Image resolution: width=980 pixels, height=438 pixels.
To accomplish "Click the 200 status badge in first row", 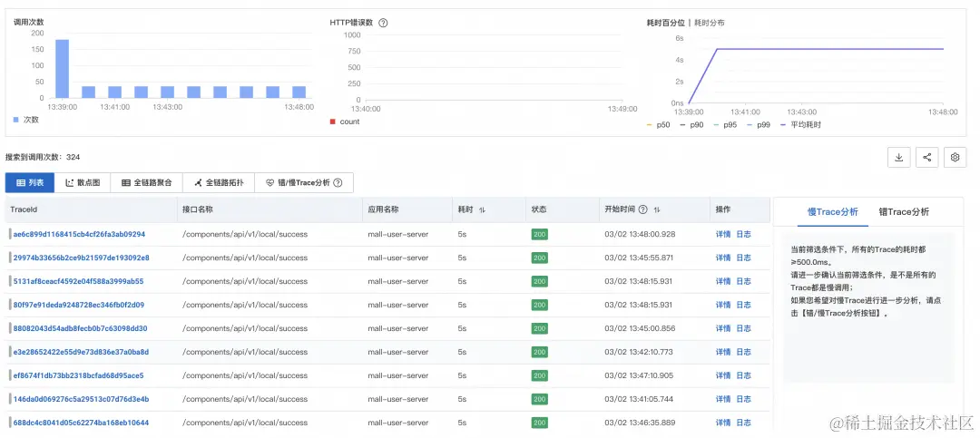I will 539,234.
